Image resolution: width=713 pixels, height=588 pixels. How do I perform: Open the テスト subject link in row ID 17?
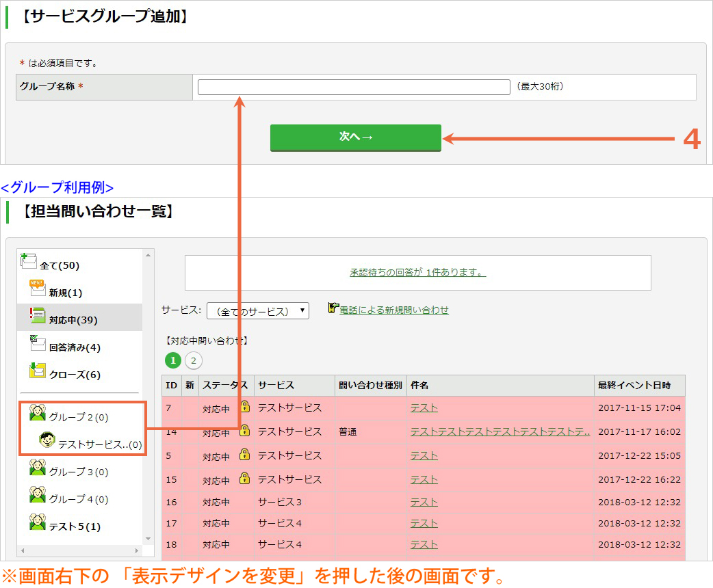424,524
